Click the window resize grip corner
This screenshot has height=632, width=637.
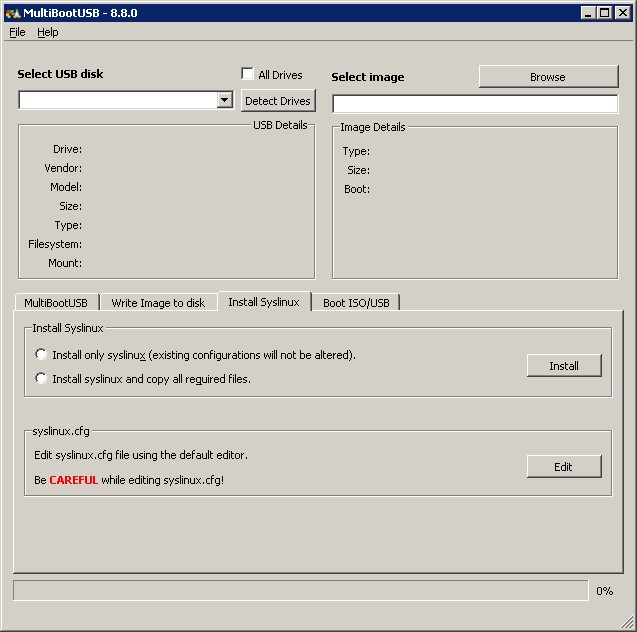(x=628, y=623)
